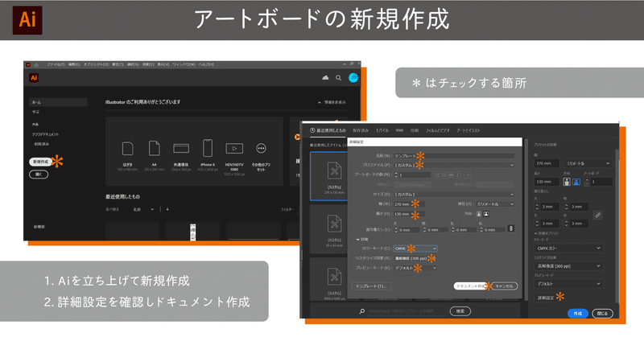Image resolution: width=644 pixels, height=337 pixels.
Task: Open the cyan user profile avatar
Action: tap(353, 77)
